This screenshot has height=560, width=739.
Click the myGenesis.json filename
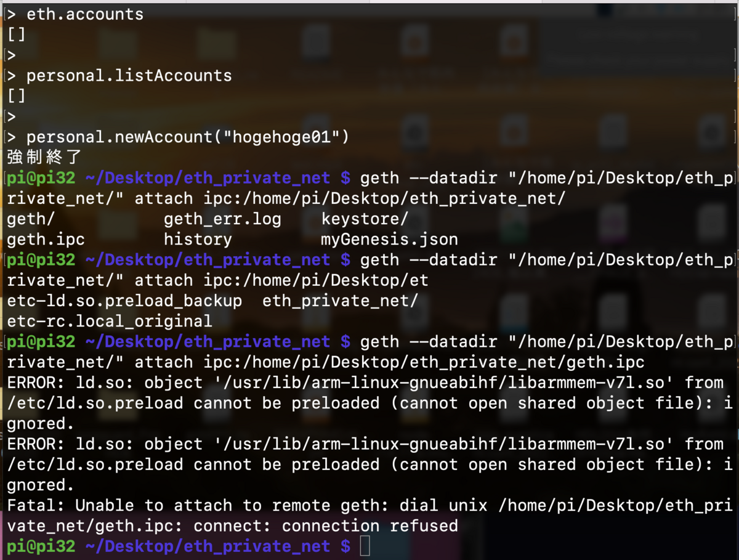(x=388, y=239)
